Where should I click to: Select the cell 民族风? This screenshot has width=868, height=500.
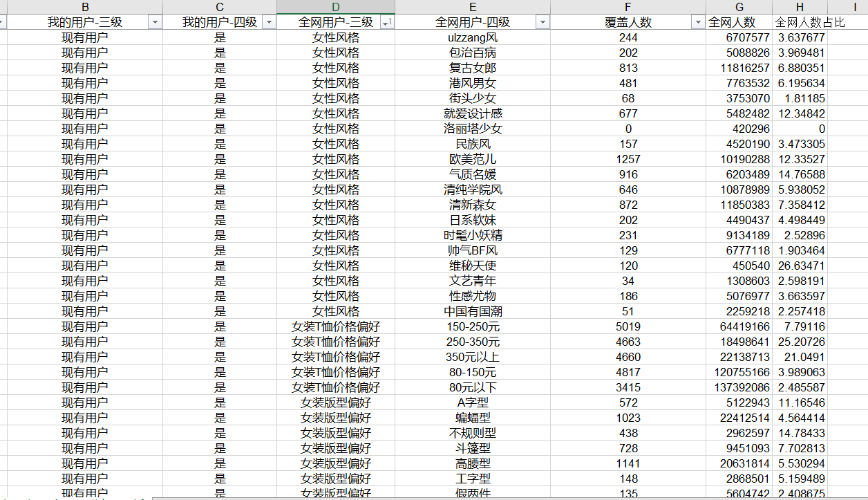coord(473,144)
